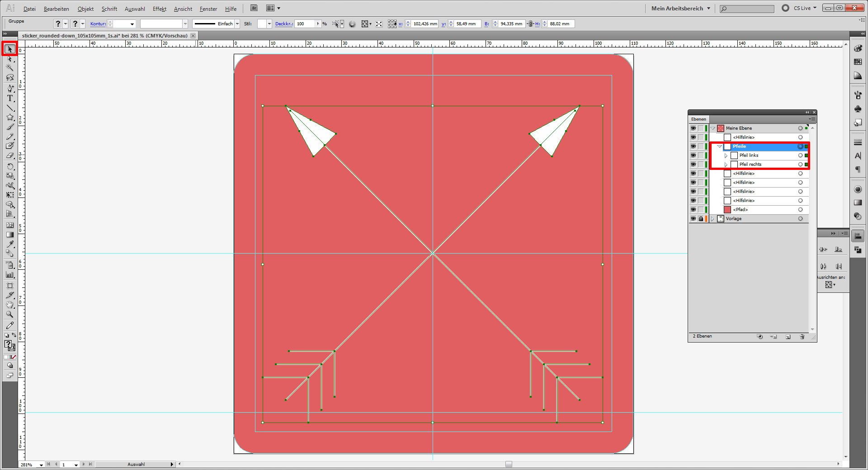Delete selection using Layers panel trash icon

click(802, 337)
